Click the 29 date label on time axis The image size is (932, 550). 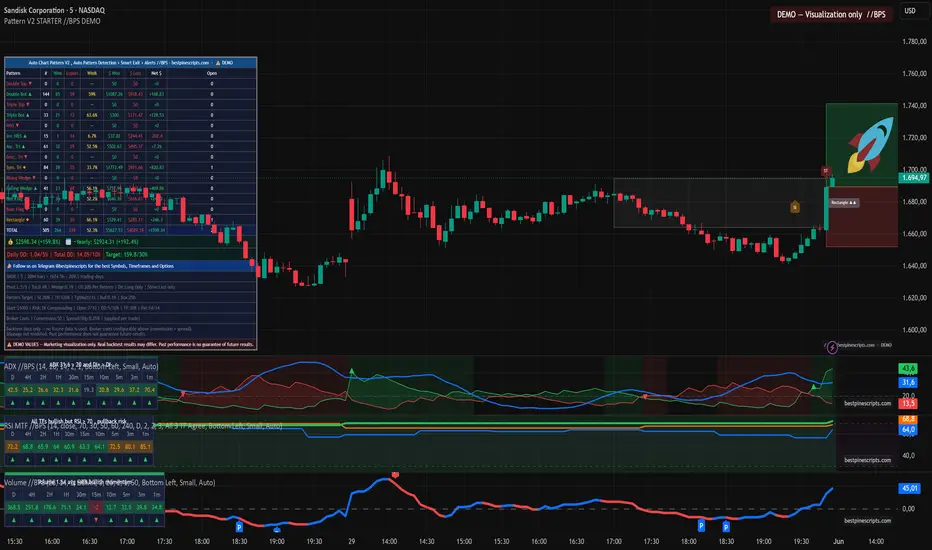[x=352, y=541]
